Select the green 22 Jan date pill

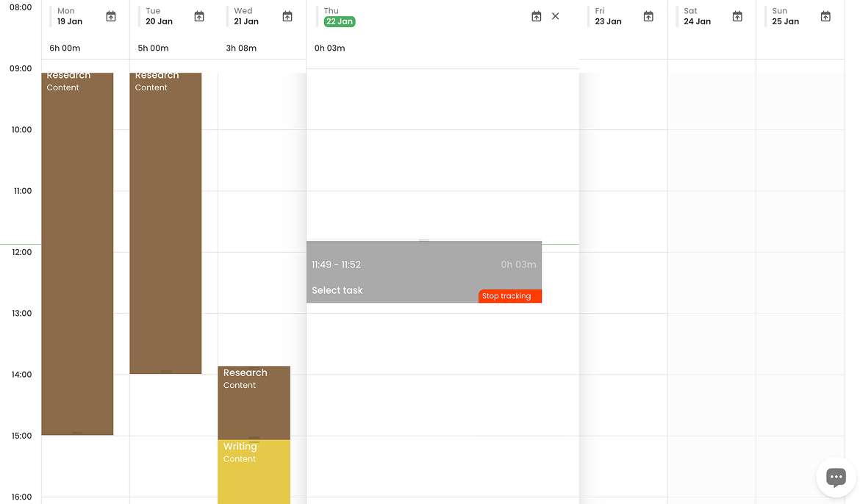pos(339,21)
